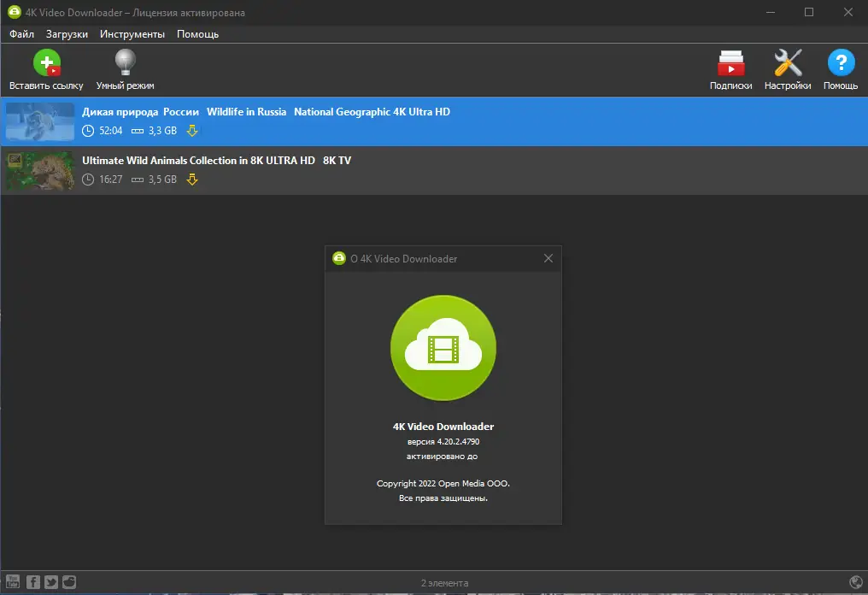The width and height of the screenshot is (868, 595).
Task: Click the Twitter bird icon
Action: pos(50,582)
